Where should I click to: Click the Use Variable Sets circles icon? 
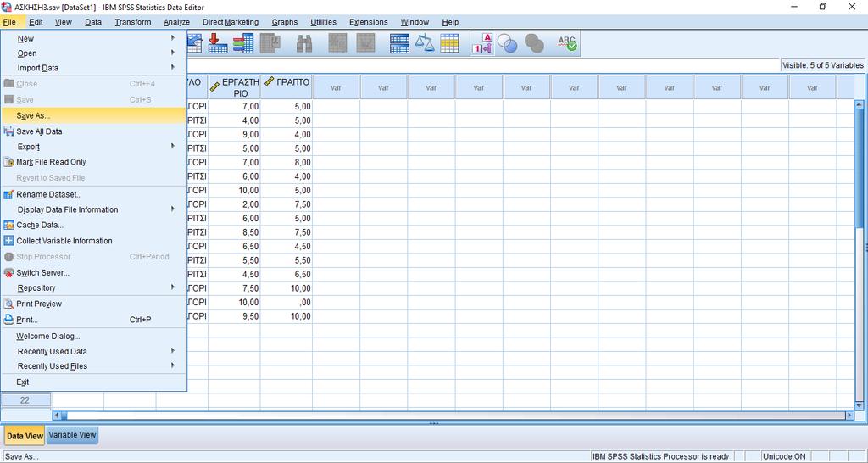point(507,43)
